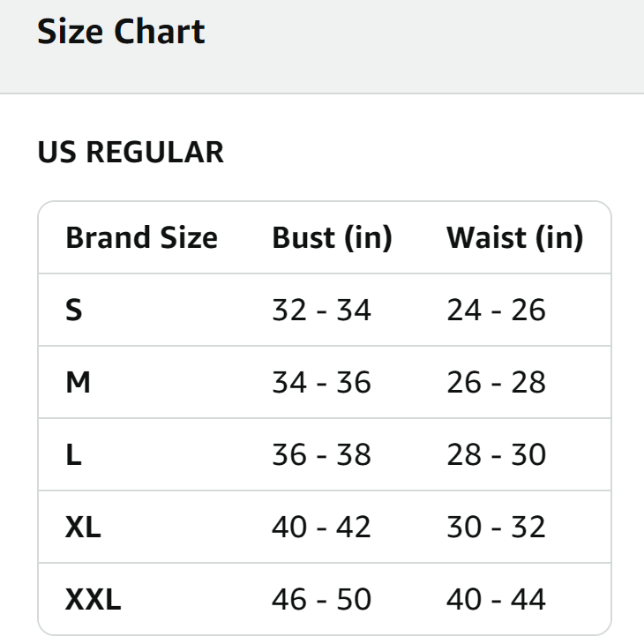Image resolution: width=644 pixels, height=644 pixels.
Task: Click the Waist (in) column header
Action: point(514,238)
